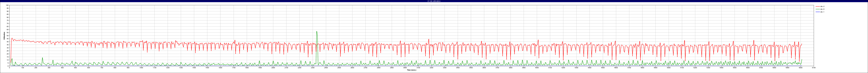Click the x-axis tick label 4000
This screenshot has width=868, height=73.
point(537,68)
